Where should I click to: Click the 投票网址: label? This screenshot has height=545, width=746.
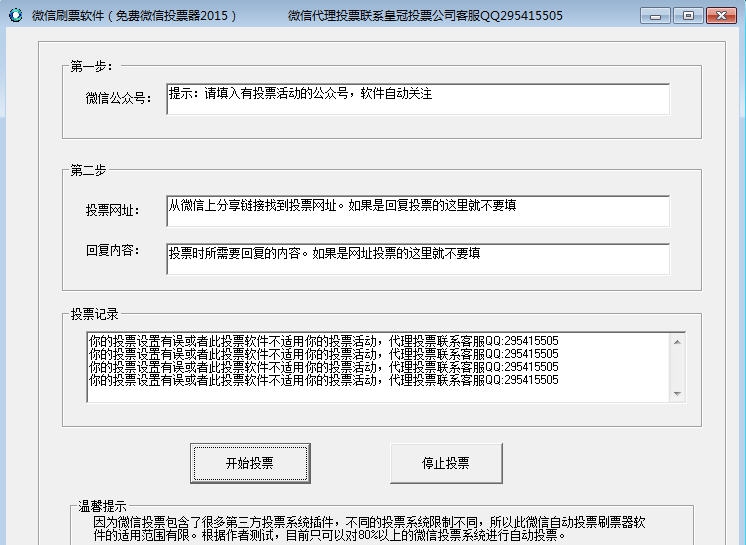112,210
